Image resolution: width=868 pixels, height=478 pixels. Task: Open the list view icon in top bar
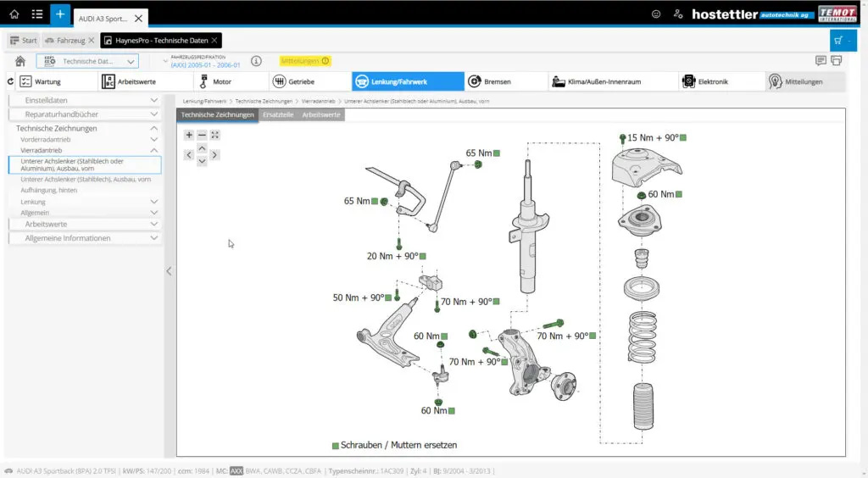(x=37, y=14)
